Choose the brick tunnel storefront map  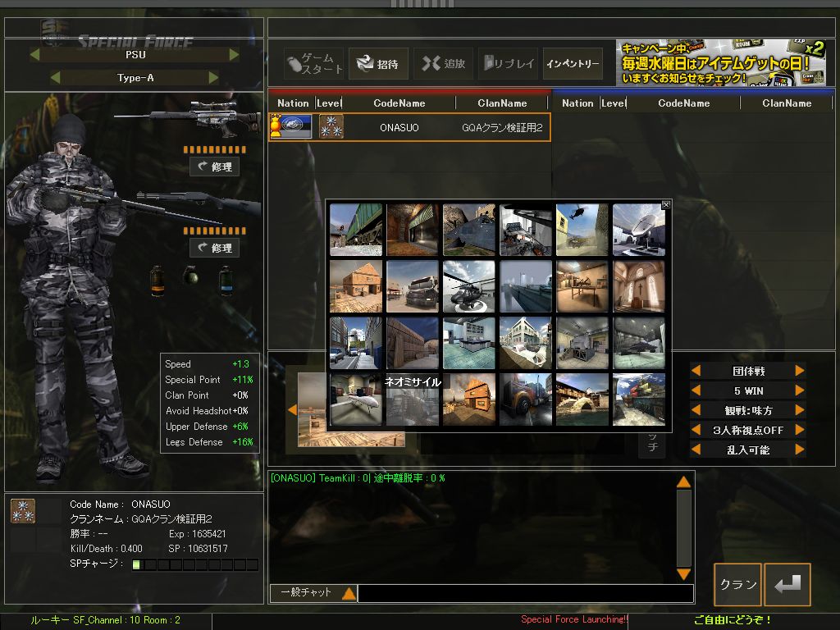point(413,230)
